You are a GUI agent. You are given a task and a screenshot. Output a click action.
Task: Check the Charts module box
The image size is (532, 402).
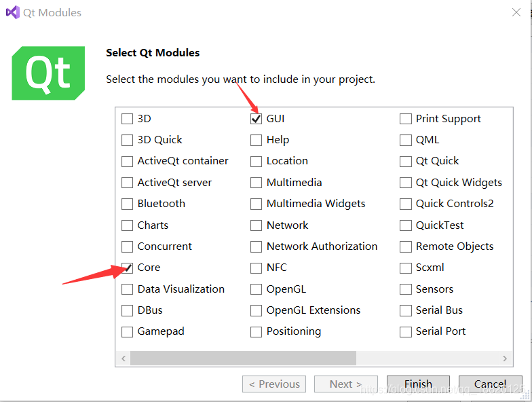[x=128, y=225]
